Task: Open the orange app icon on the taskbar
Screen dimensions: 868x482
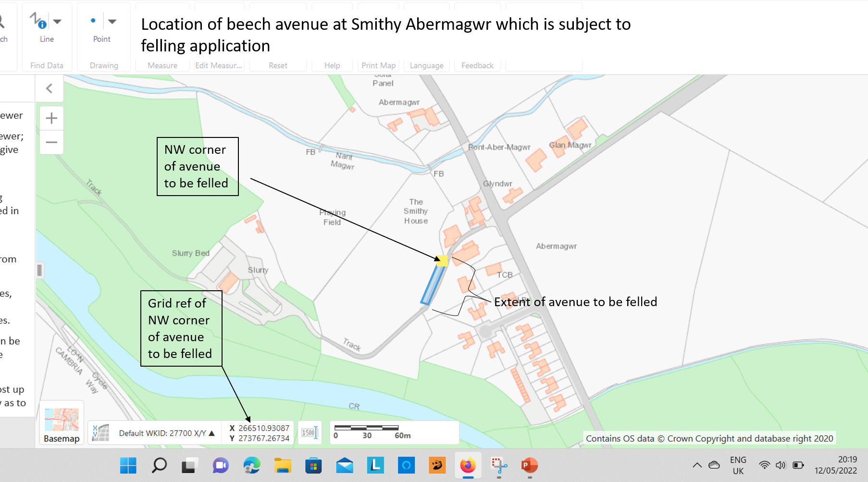Action: (x=437, y=465)
